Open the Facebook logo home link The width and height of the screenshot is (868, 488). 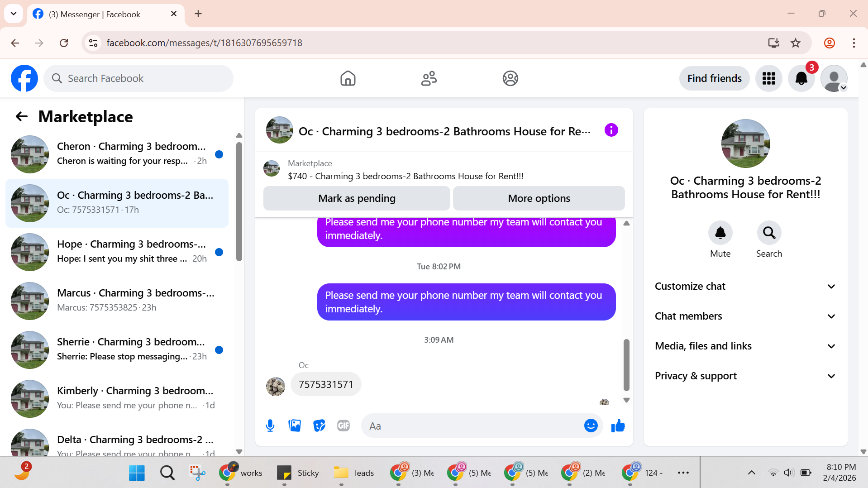coord(24,78)
